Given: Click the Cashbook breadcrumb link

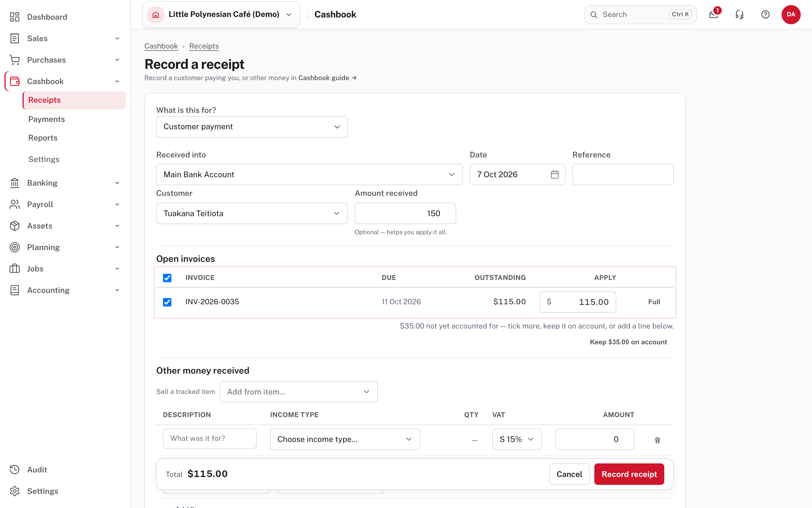Looking at the screenshot, I should [x=161, y=46].
